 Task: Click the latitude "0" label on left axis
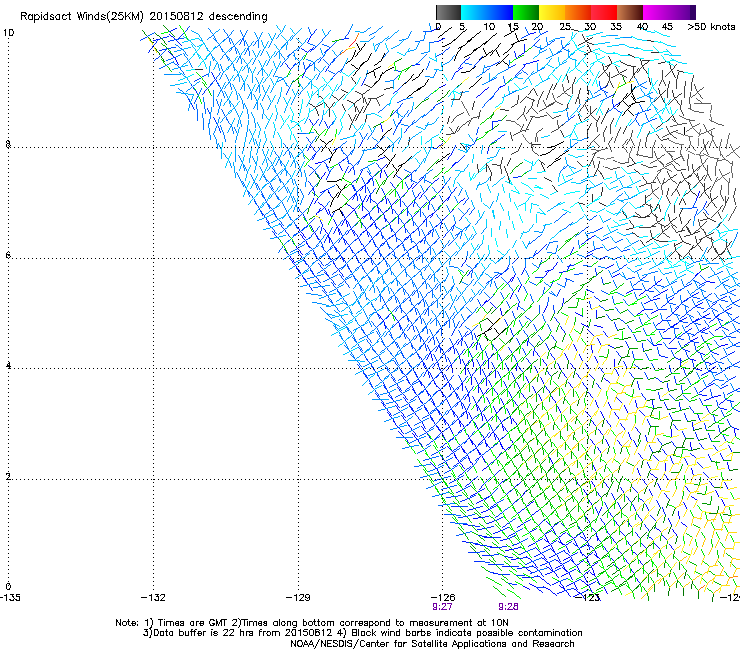[8, 587]
